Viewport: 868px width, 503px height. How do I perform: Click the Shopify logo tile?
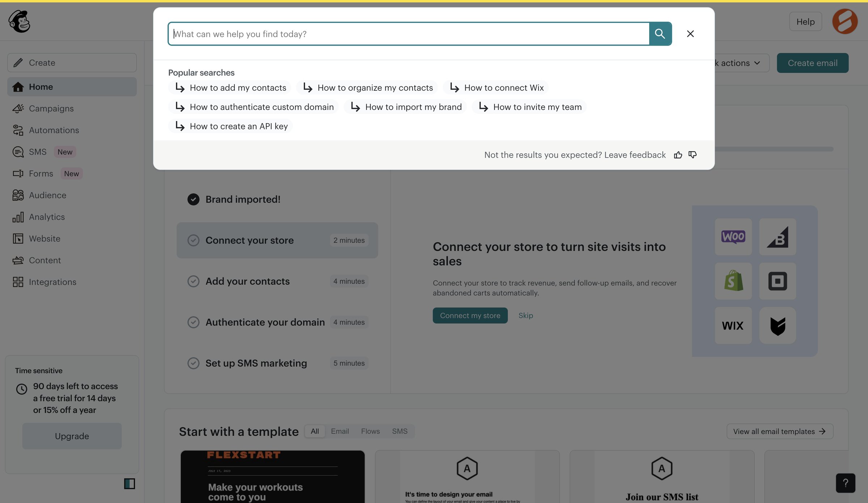coord(733,281)
